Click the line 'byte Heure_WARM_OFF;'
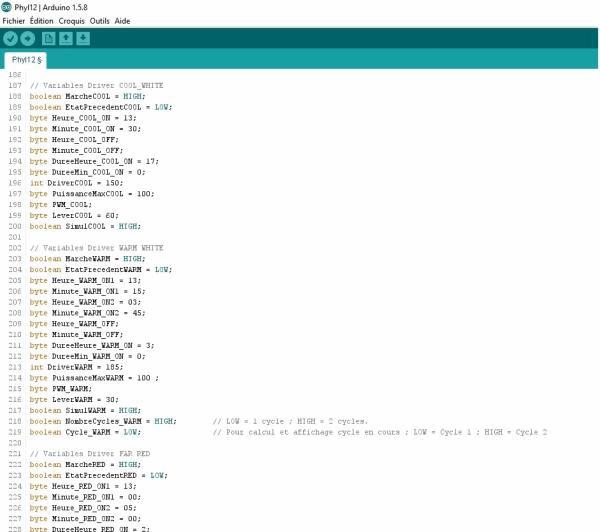 (x=74, y=324)
